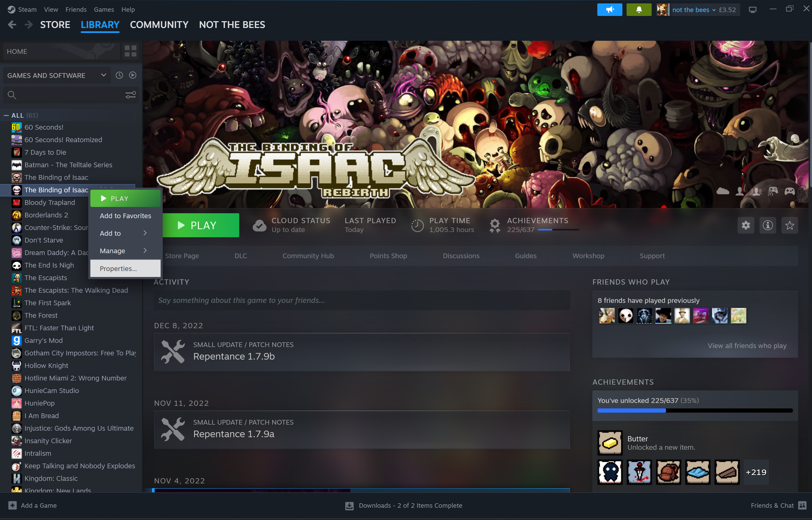This screenshot has height=520, width=812.
Task: Open the Workshop link
Action: pos(588,256)
